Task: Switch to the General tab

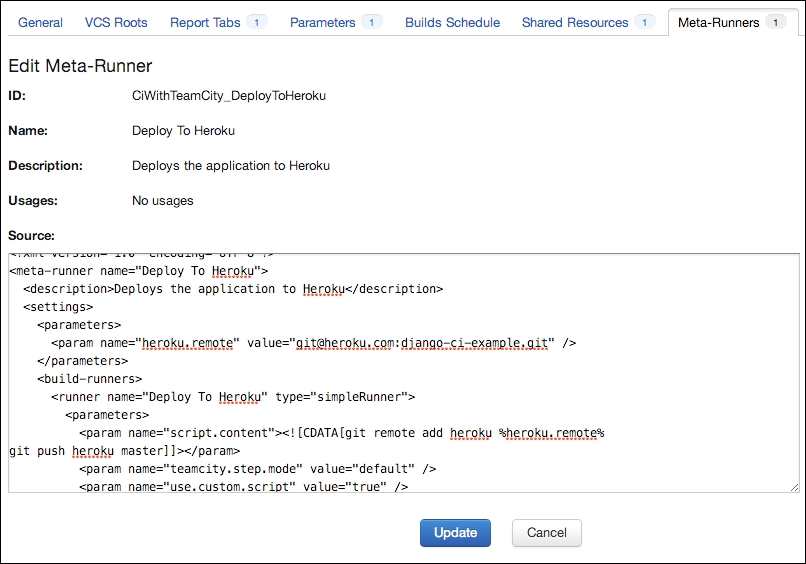Action: click(x=40, y=23)
